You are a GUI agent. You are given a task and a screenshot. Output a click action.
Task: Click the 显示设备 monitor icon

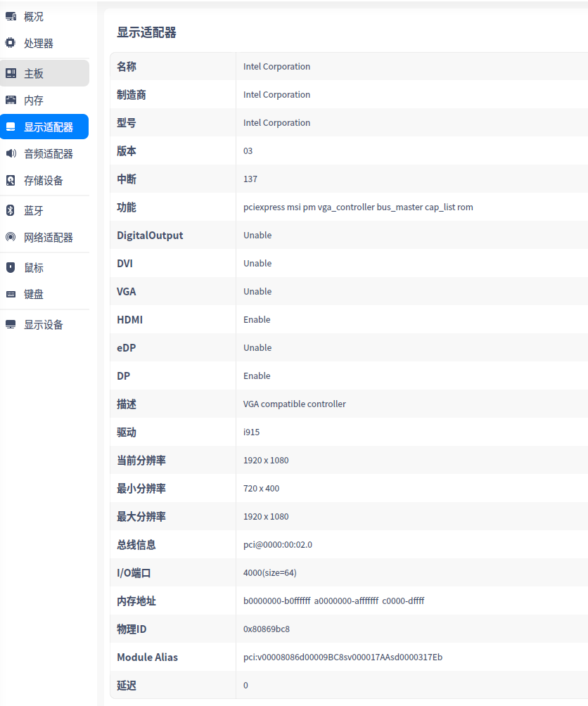[11, 324]
